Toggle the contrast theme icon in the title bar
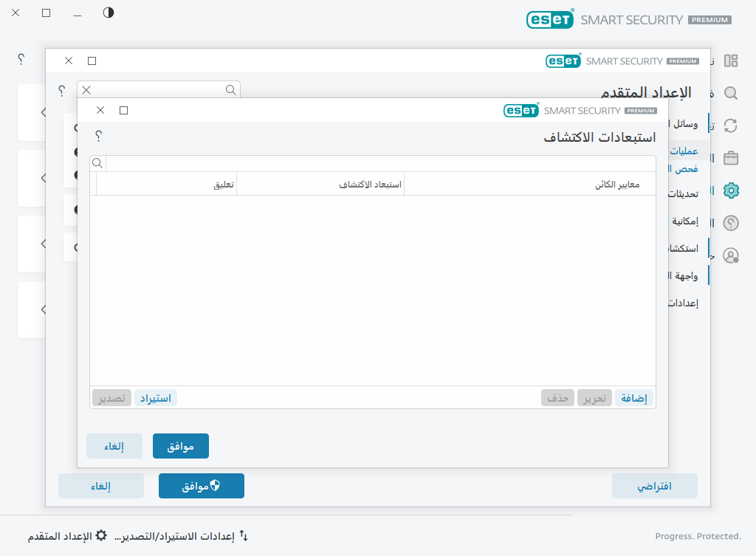Viewport: 756px width, 556px height. 108,13
